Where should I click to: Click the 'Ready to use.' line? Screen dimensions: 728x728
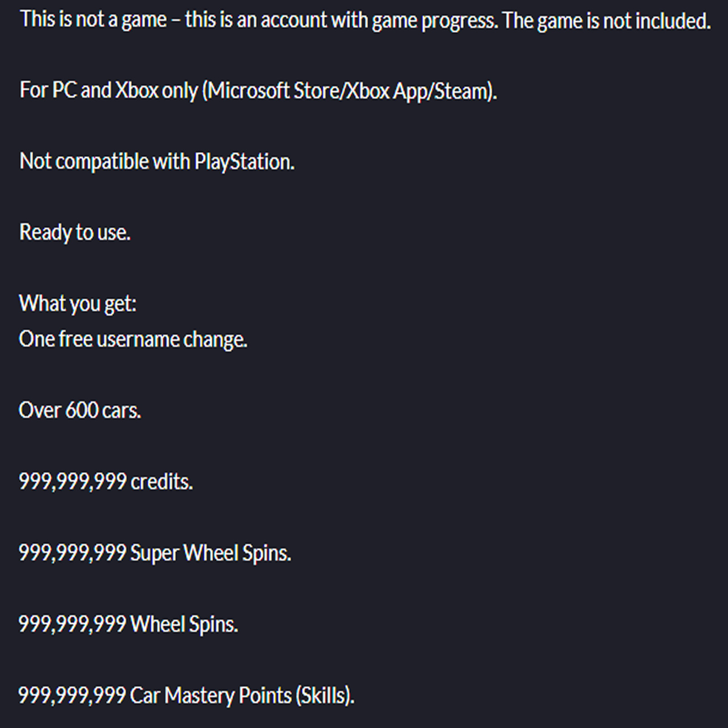click(75, 233)
